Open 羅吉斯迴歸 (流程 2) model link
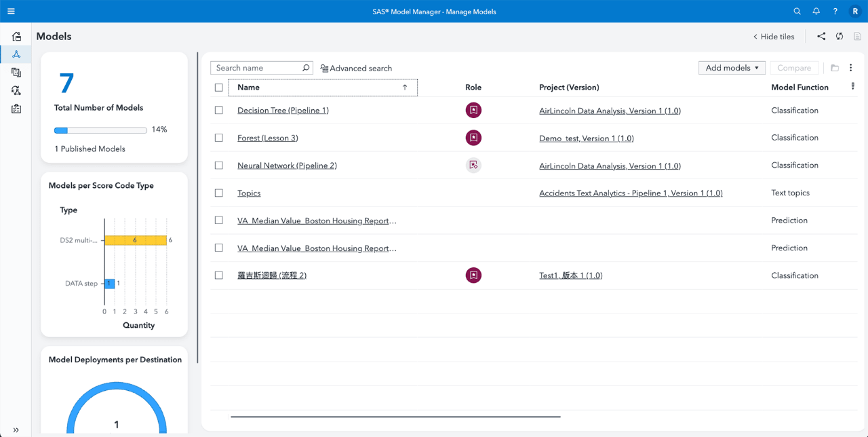 (272, 275)
